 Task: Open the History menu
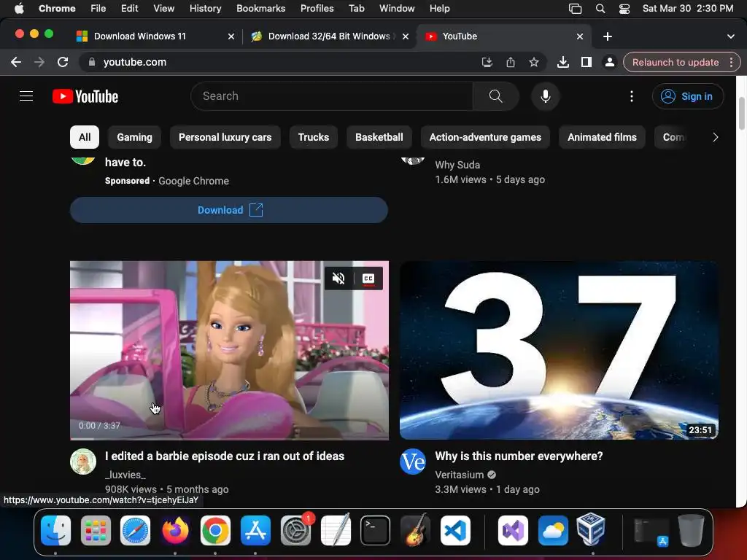[205, 9]
